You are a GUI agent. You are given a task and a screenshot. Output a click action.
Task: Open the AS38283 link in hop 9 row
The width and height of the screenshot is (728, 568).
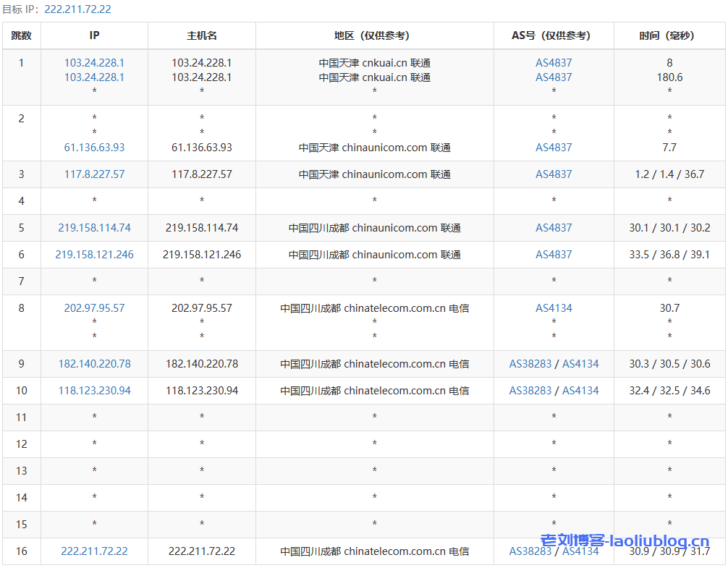pyautogui.click(x=530, y=364)
